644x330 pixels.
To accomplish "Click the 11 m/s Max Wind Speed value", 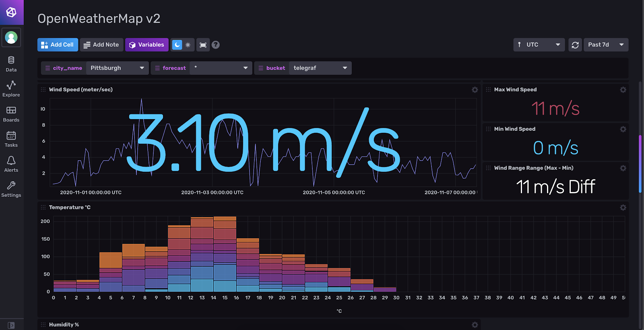I will point(555,109).
